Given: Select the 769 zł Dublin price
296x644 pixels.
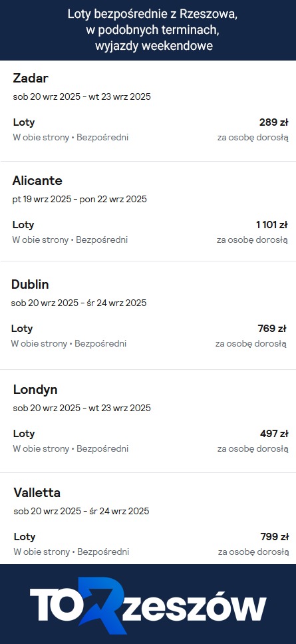Looking at the screenshot, I should pos(272,329).
